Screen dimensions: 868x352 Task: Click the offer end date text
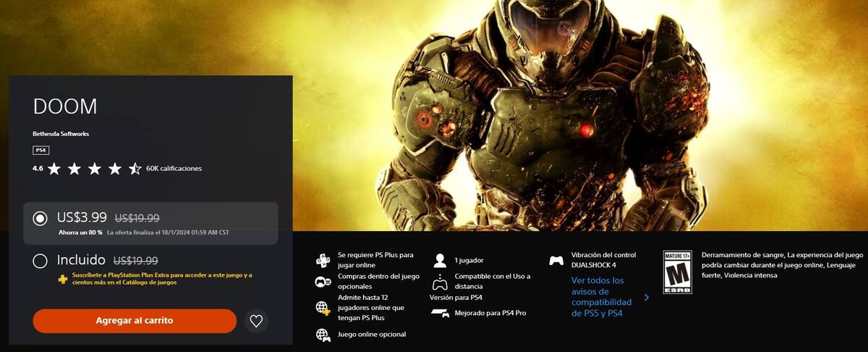(x=168, y=233)
